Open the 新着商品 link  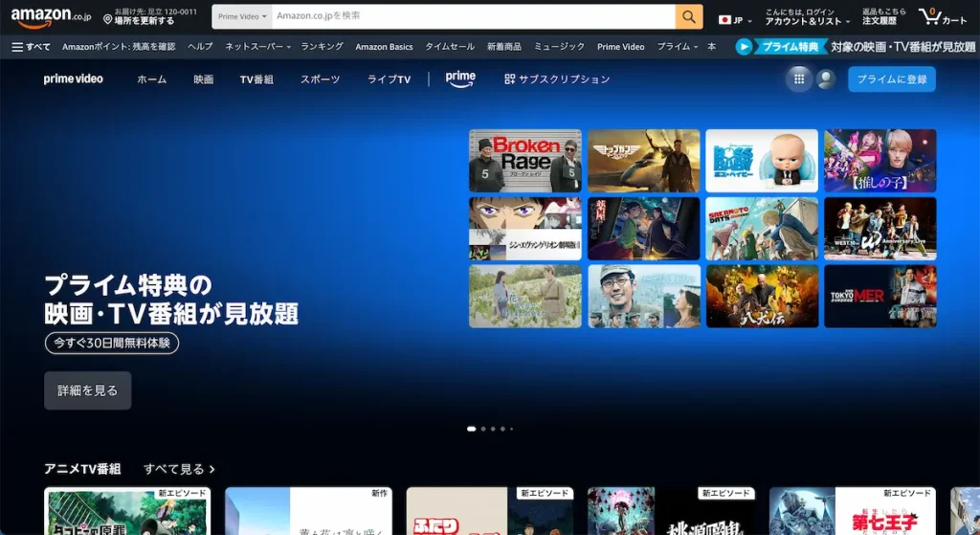coord(503,47)
